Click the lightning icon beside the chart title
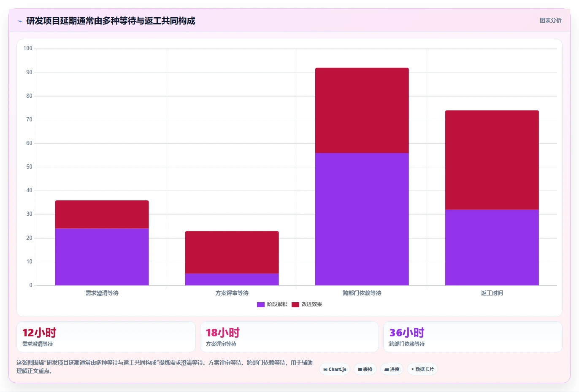This screenshot has height=392, width=579. [20, 21]
